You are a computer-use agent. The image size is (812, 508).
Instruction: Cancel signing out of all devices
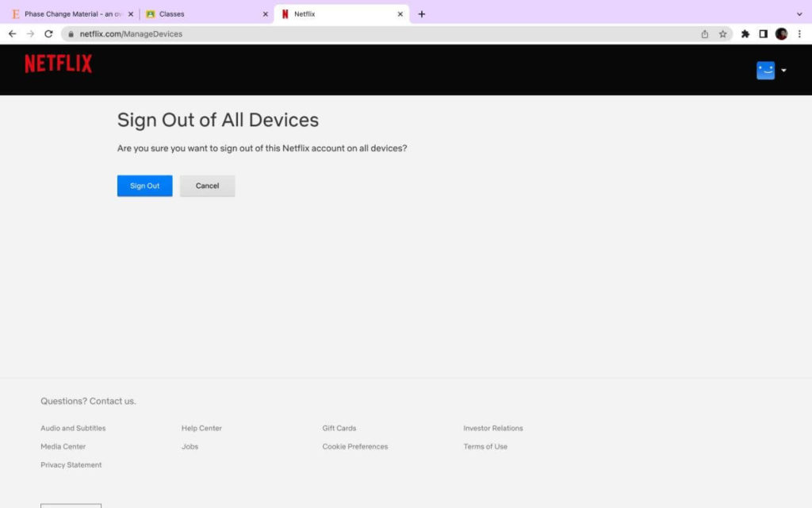click(x=207, y=186)
